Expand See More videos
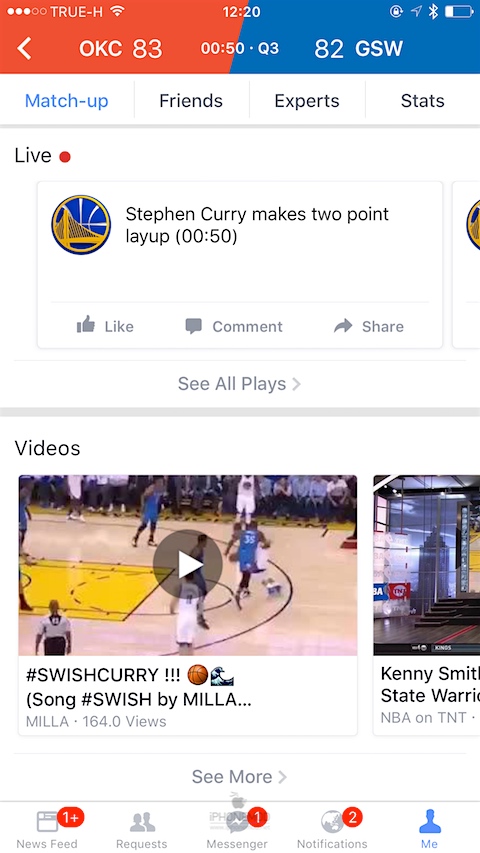480x853 pixels. pyautogui.click(x=239, y=777)
